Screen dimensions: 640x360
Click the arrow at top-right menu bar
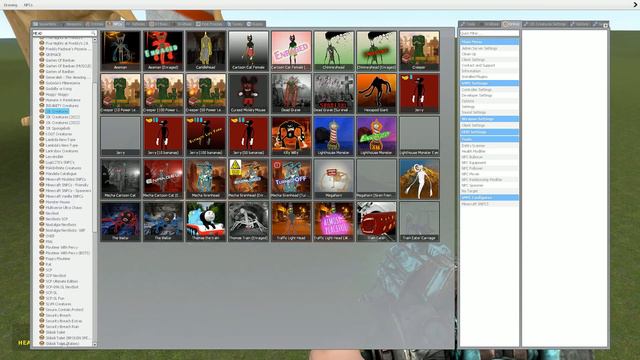[x=635, y=5]
